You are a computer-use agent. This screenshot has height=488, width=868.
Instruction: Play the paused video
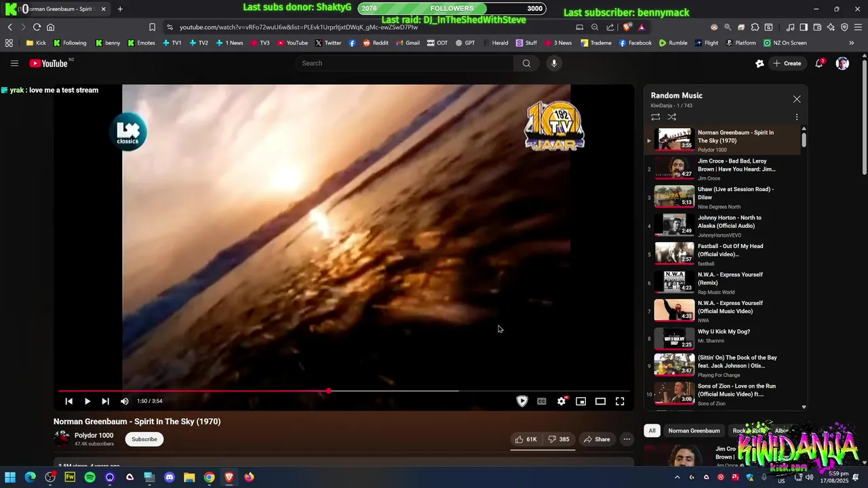pyautogui.click(x=87, y=401)
